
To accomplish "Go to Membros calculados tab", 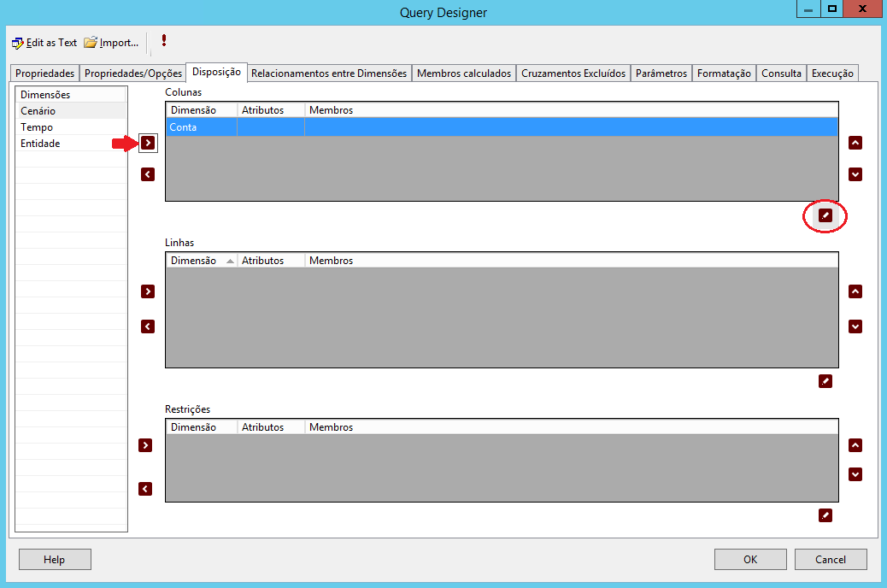I will pos(464,73).
